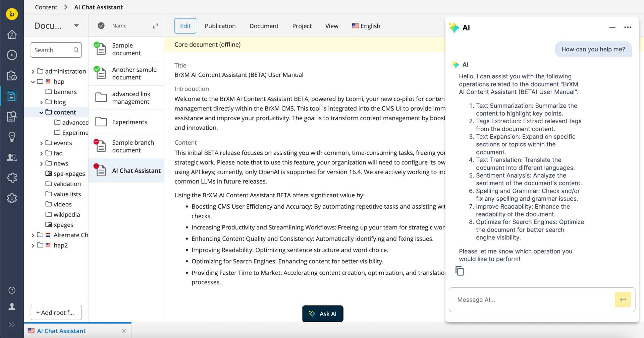
Task: Expand the hap2 folder
Action: [33, 246]
